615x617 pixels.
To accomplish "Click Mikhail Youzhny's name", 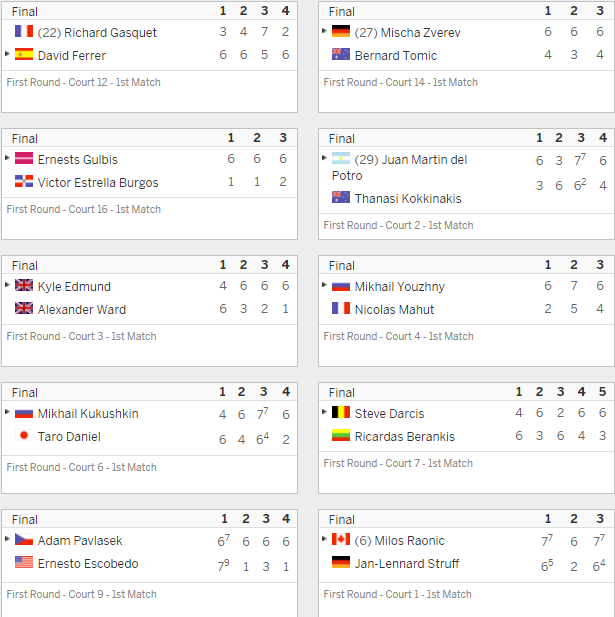I will (x=400, y=286).
